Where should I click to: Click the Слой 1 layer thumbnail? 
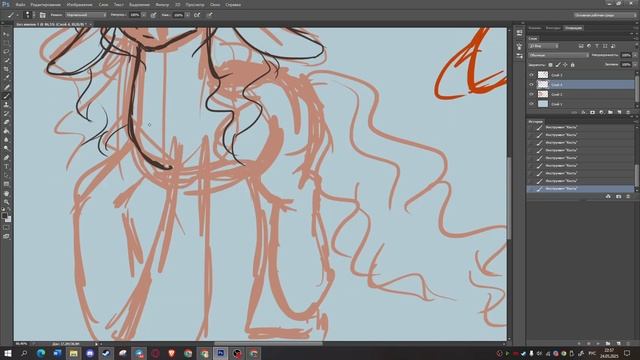pyautogui.click(x=543, y=104)
